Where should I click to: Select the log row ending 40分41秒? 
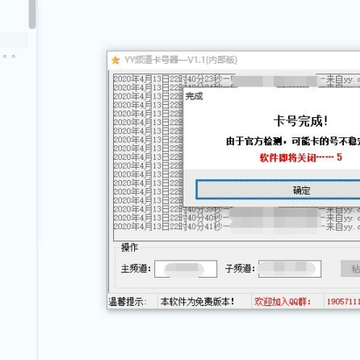pyautogui.click(x=237, y=227)
